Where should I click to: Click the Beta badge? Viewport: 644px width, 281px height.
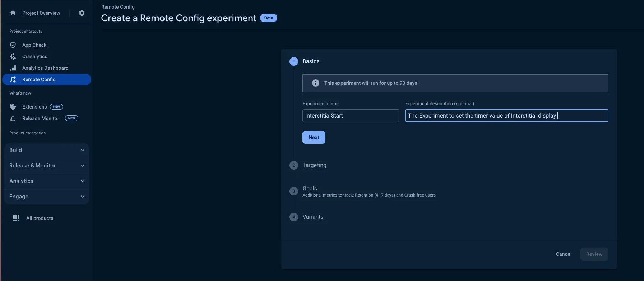point(269,18)
